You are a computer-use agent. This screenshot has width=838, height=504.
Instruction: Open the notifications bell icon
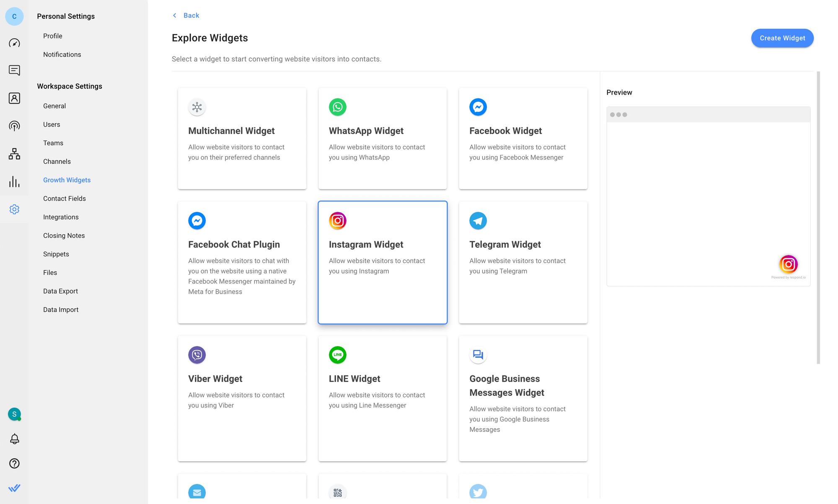[14, 439]
